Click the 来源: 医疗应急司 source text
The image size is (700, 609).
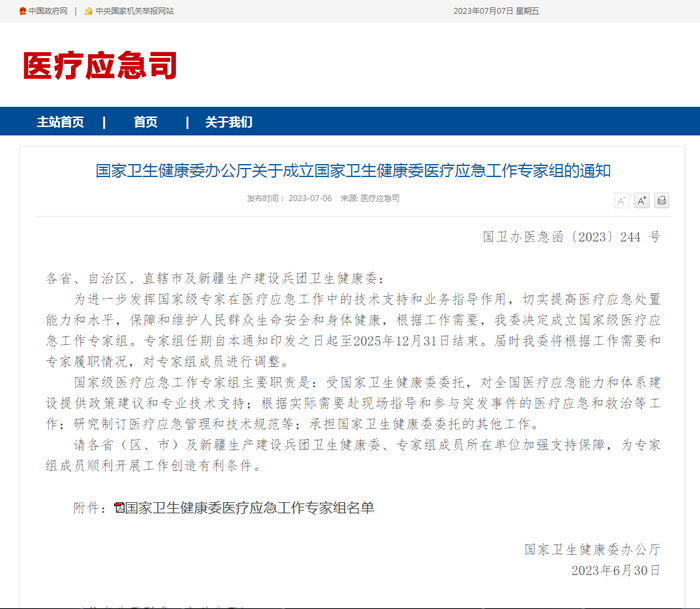(x=370, y=198)
